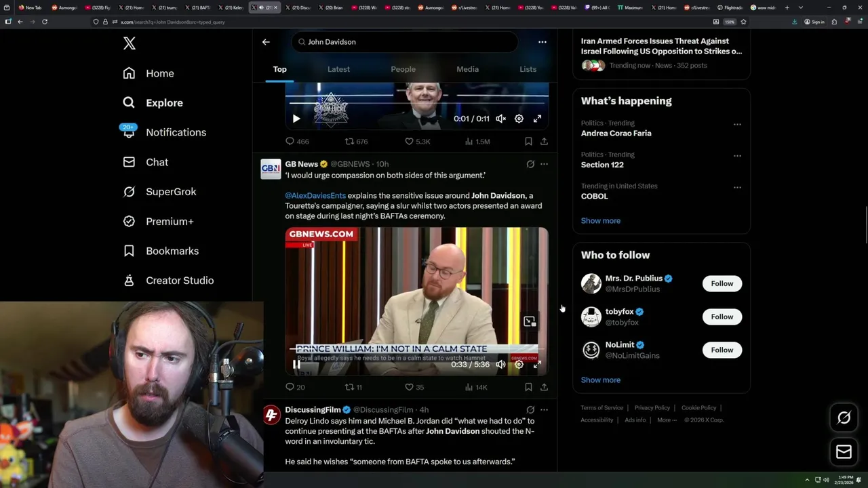The height and width of the screenshot is (488, 868).
Task: Open Notifications in the sidebar
Action: point(163,132)
